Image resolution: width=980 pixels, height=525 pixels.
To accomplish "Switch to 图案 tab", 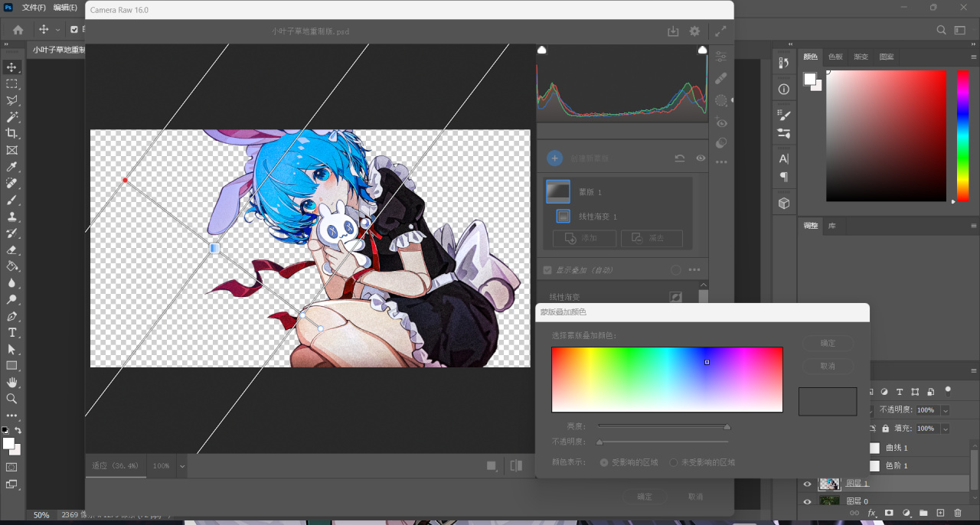I will coord(887,57).
